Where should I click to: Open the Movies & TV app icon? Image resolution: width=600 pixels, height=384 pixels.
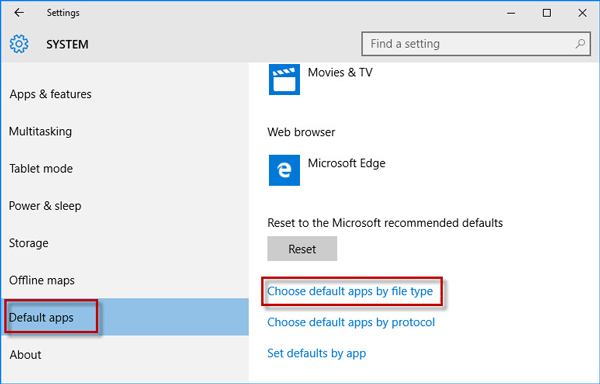[284, 79]
